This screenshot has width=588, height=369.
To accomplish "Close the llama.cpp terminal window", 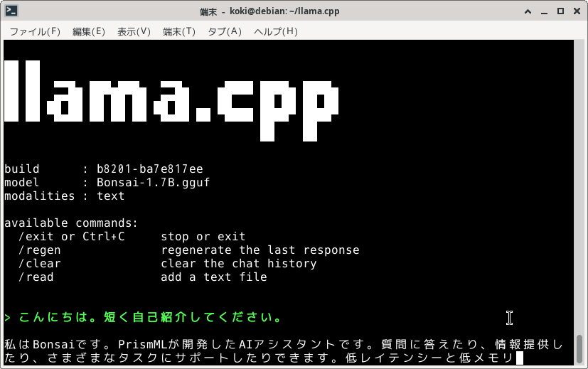I will coord(577,11).
